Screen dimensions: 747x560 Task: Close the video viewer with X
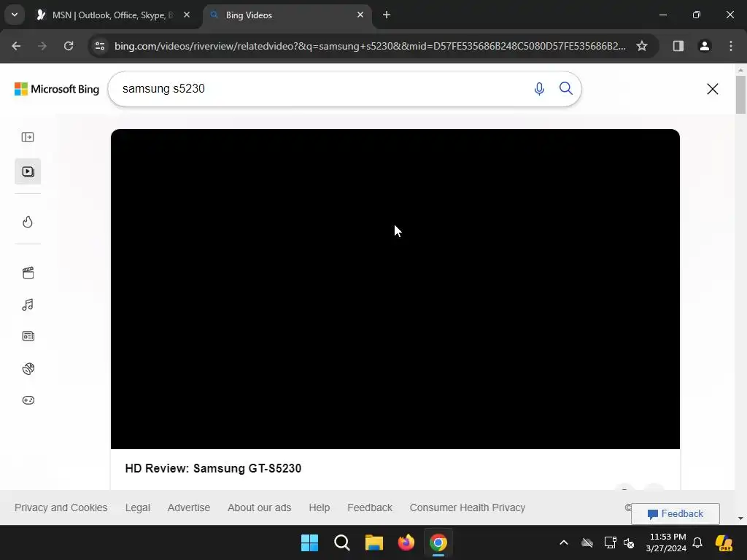click(x=712, y=89)
